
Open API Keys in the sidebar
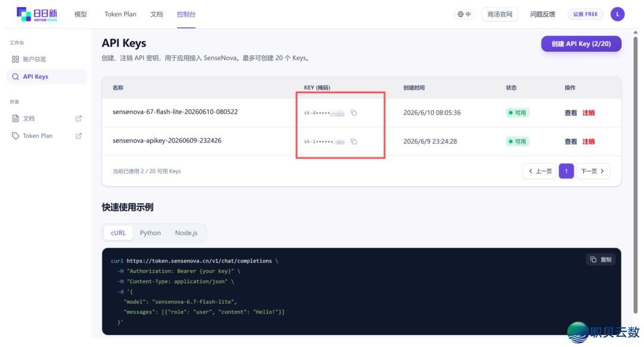pos(47,76)
